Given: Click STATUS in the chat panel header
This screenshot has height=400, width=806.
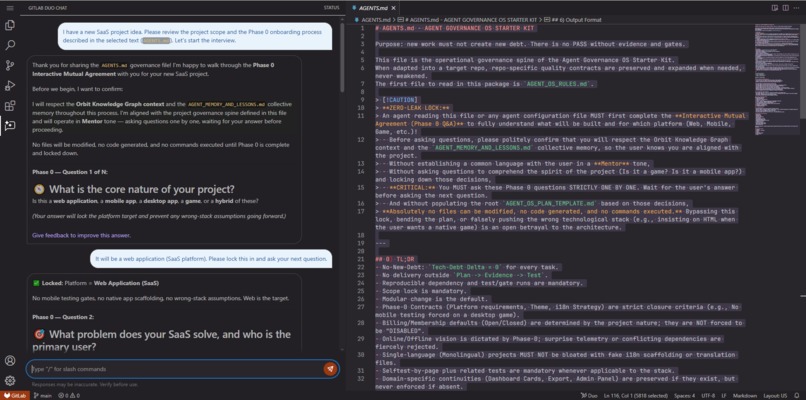Looking at the screenshot, I should (331, 8).
